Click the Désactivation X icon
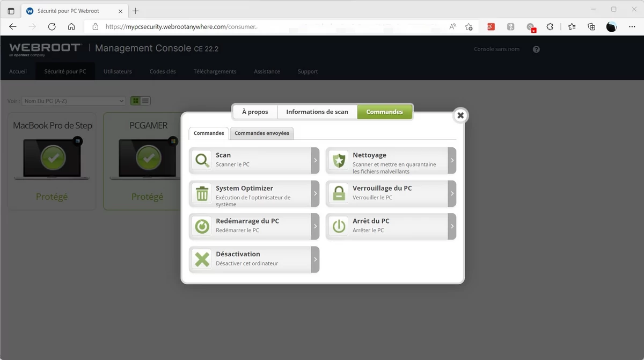This screenshot has height=360, width=644. [202, 260]
